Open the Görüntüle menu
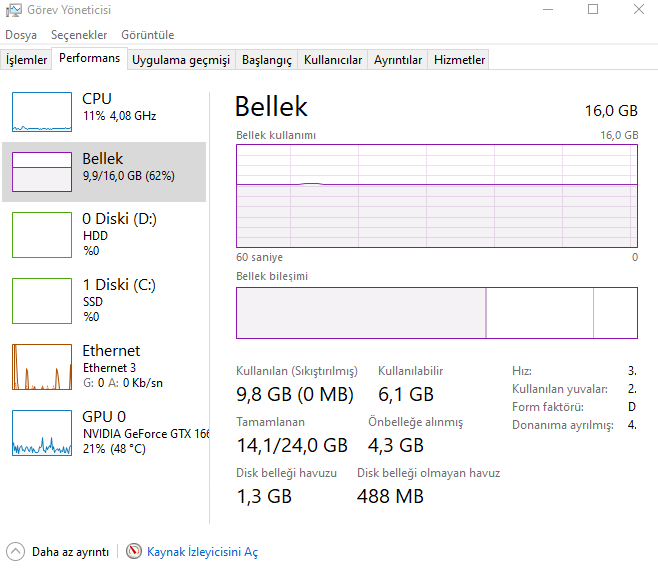 147,35
